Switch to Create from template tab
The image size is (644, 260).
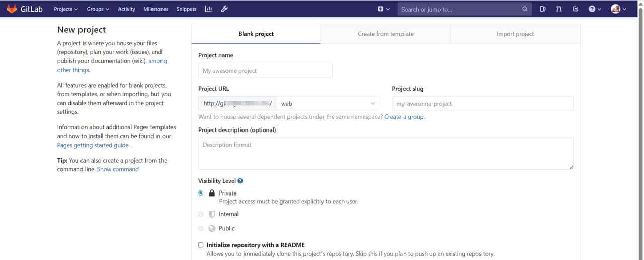tap(385, 34)
